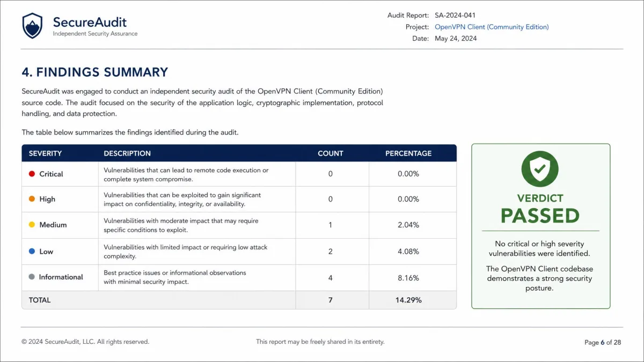The image size is (644, 362).
Task: Click the Critical severity label
Action: [x=51, y=174]
